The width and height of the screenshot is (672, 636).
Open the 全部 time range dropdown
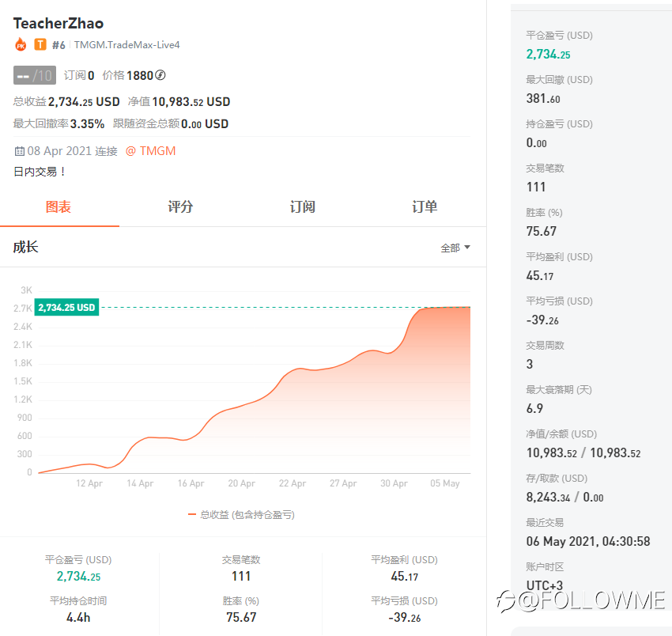(x=455, y=248)
